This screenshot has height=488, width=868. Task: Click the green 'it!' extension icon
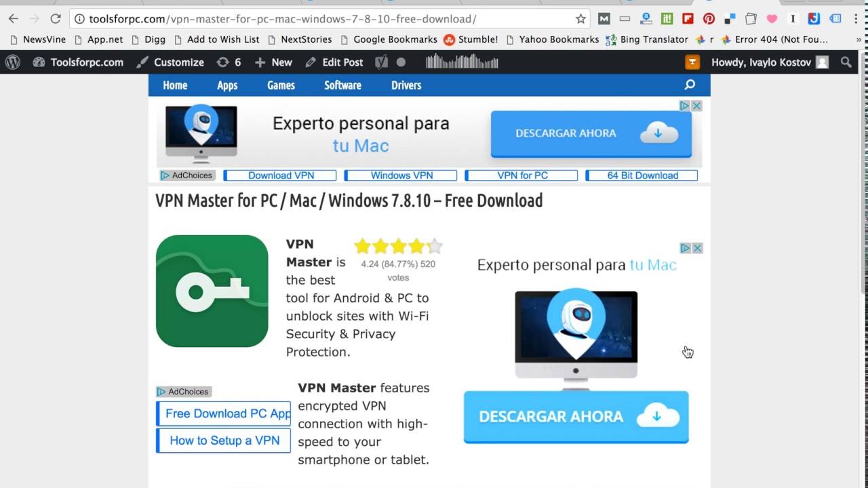667,19
